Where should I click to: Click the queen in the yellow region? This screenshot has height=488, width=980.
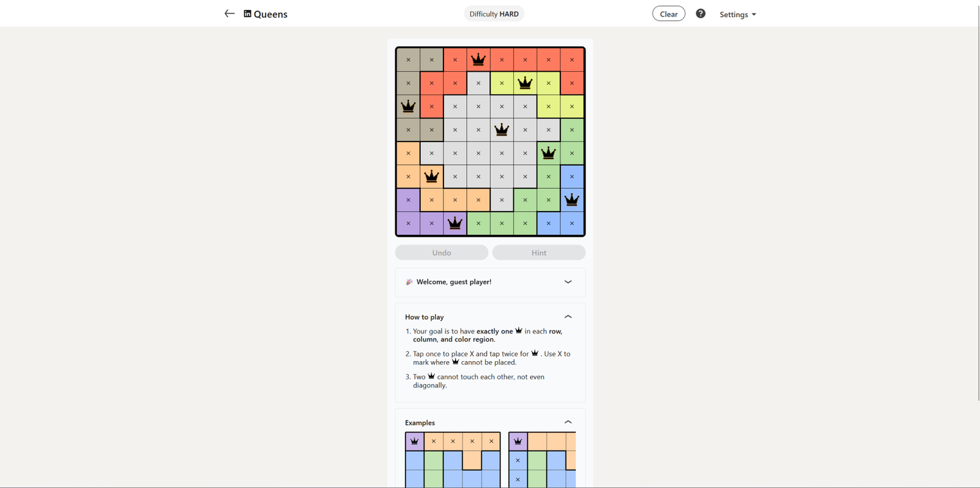tap(525, 83)
